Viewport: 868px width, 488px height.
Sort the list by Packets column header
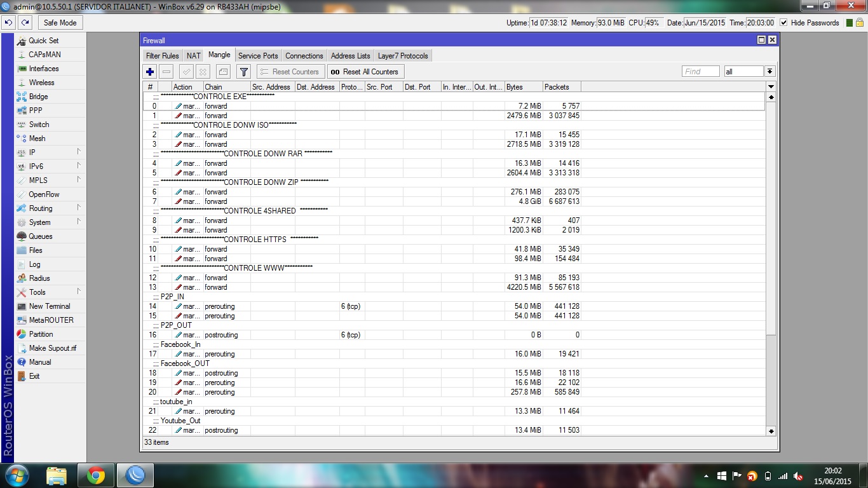click(x=562, y=87)
